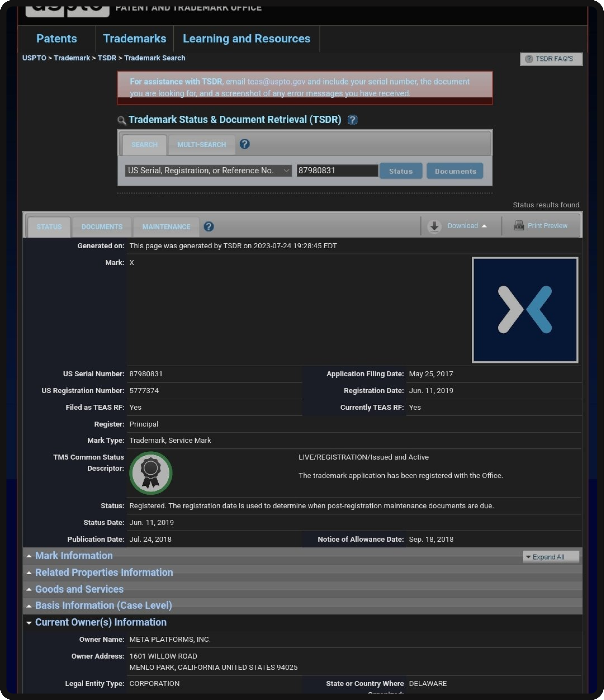Open the Trademark Search breadcrumb

click(154, 58)
